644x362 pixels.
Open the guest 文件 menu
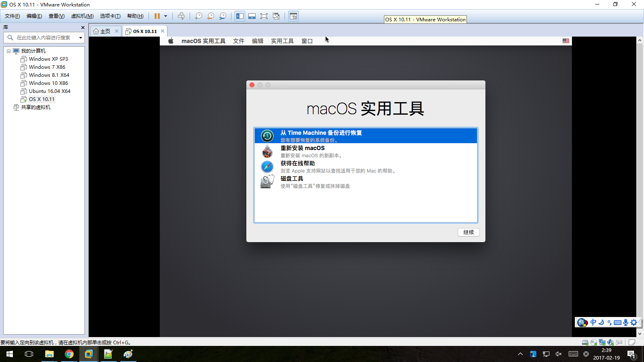pos(239,41)
